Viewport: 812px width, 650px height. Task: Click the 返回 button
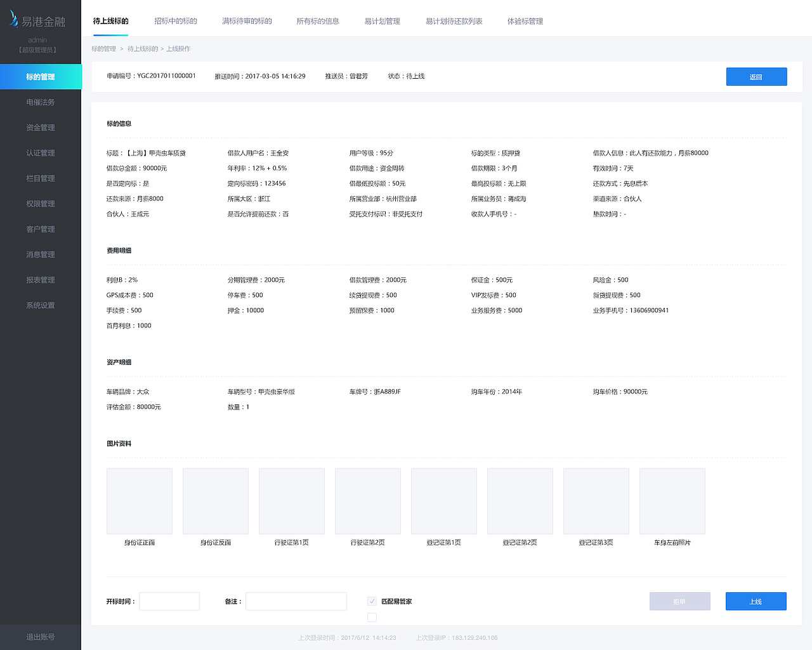click(756, 77)
